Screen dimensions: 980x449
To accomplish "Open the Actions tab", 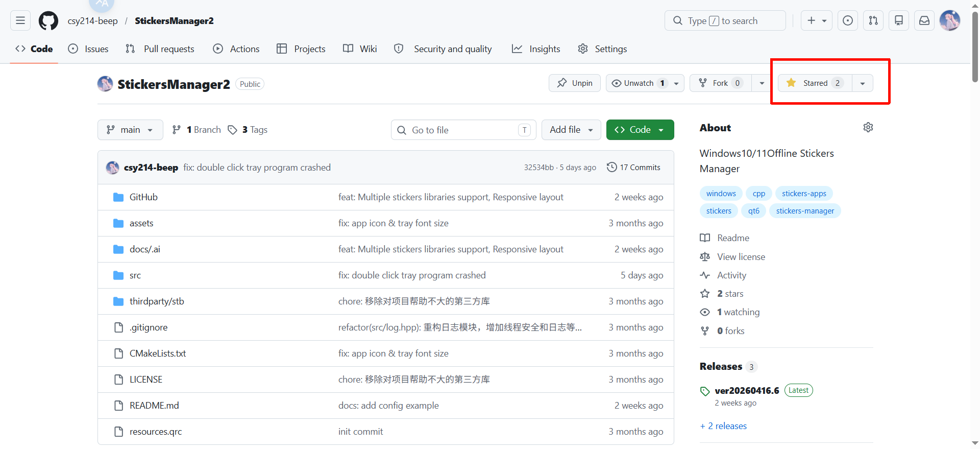I will 236,49.
